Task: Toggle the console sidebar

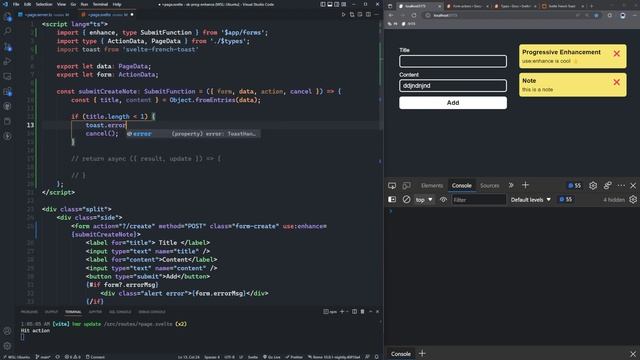Action: (x=392, y=200)
